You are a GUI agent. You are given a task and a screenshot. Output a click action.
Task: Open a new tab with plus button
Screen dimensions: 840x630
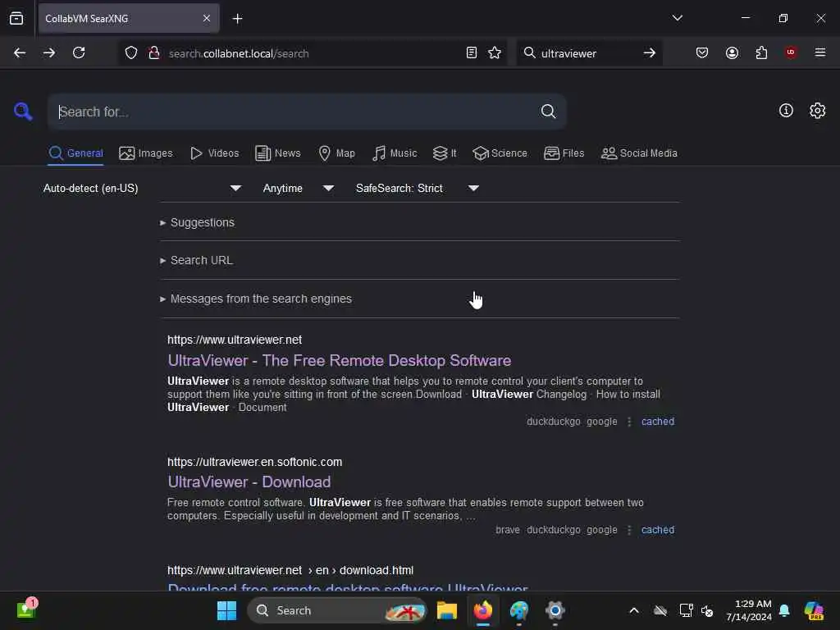(x=237, y=18)
